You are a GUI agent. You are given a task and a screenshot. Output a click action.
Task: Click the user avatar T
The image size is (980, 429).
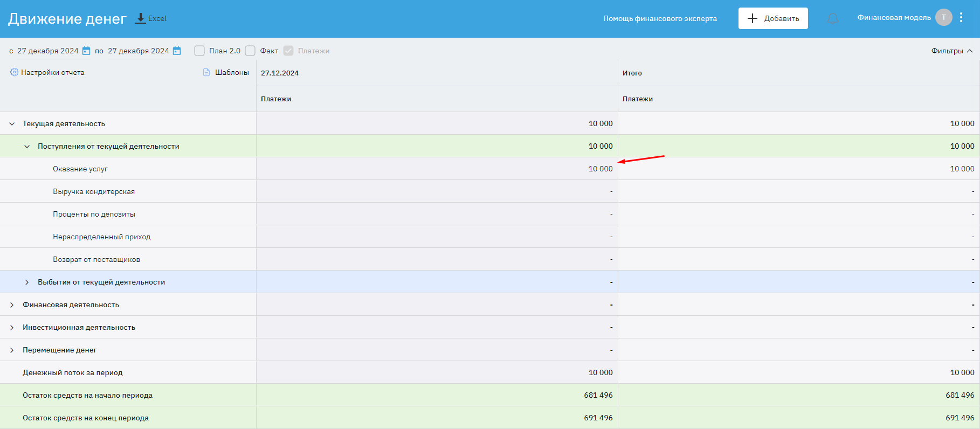click(943, 18)
